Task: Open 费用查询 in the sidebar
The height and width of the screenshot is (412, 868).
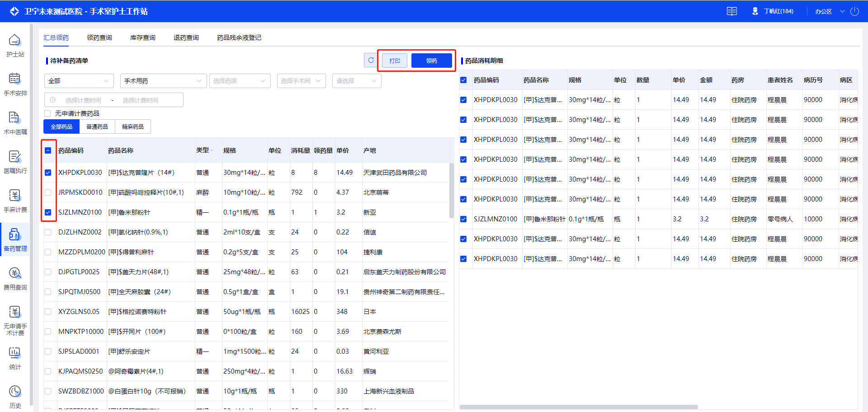Action: [x=15, y=279]
